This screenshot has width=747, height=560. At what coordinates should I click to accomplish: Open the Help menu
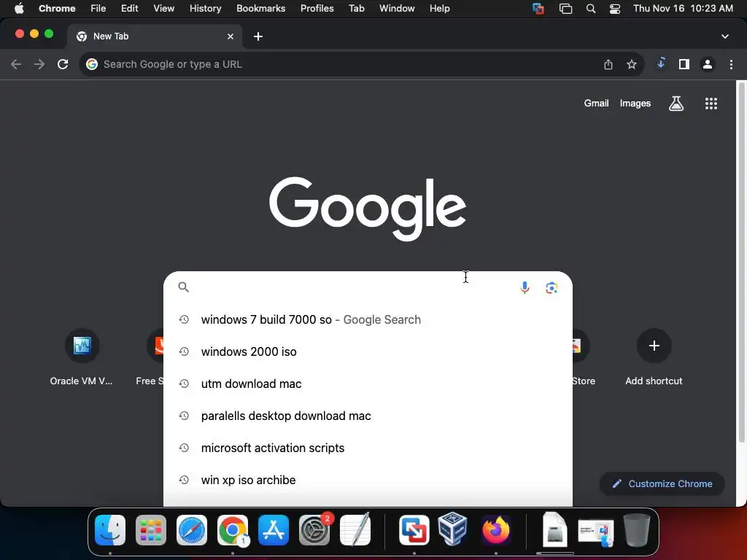(x=439, y=8)
